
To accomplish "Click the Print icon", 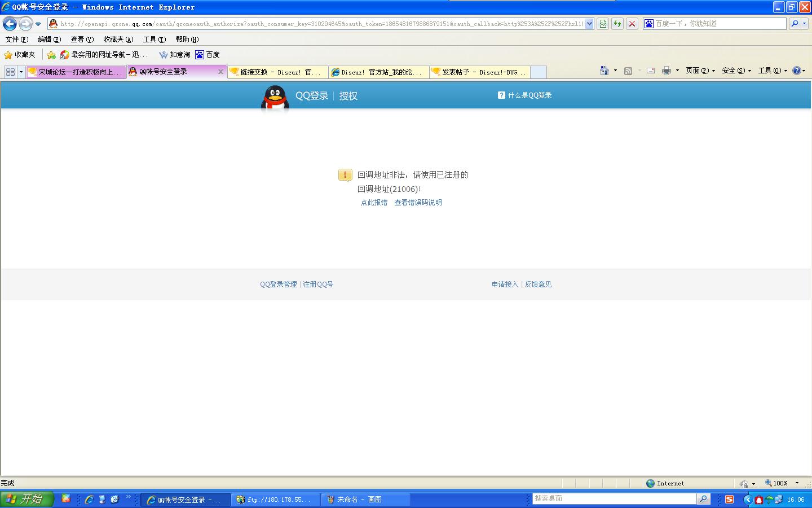I will click(x=667, y=71).
